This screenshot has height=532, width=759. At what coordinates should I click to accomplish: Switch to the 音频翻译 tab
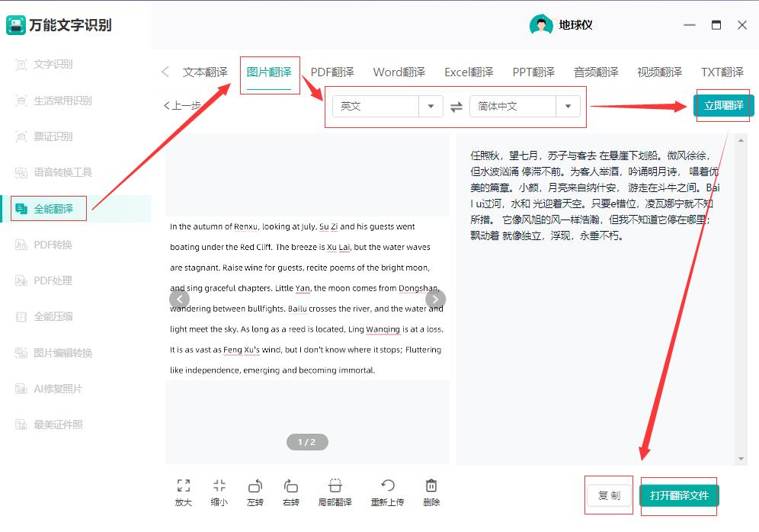(596, 71)
